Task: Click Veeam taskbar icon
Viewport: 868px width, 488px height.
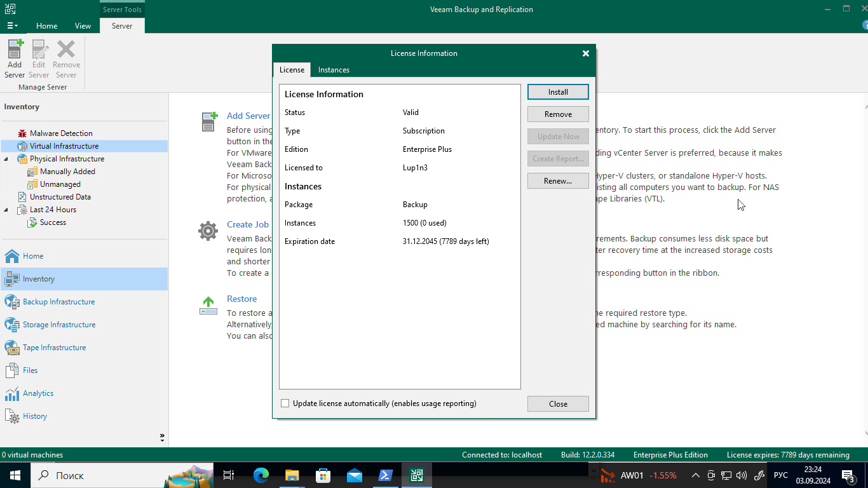Action: point(417,475)
